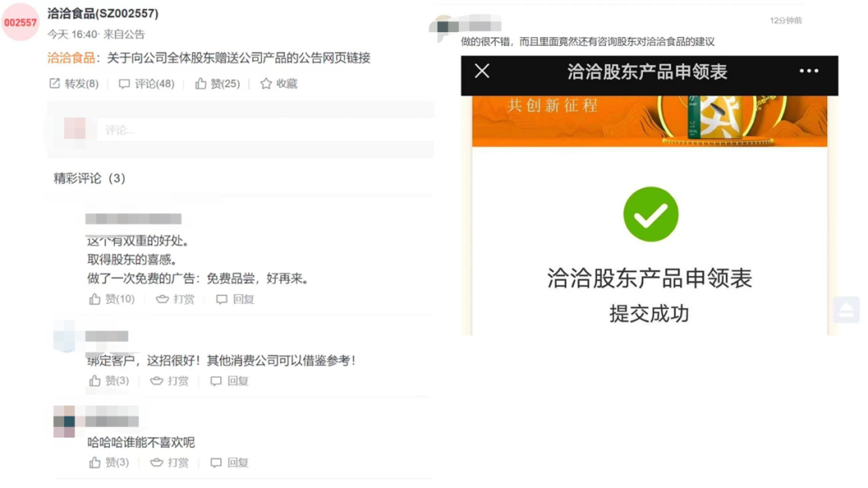Click the comment text 哈哈哈谁能不喜欢呢
Image resolution: width=868 pixels, height=488 pixels.
click(141, 442)
